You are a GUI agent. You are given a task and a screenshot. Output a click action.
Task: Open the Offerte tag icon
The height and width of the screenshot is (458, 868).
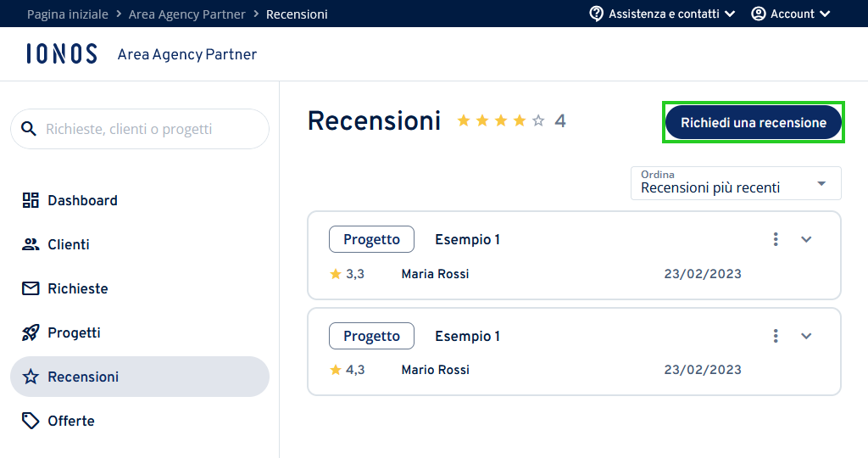(x=31, y=421)
